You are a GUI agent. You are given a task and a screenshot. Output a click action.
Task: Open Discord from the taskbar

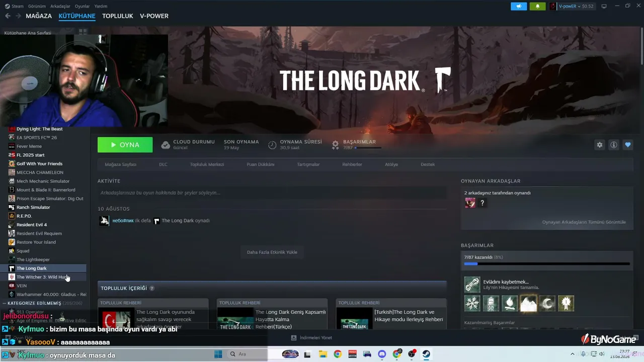(382, 354)
